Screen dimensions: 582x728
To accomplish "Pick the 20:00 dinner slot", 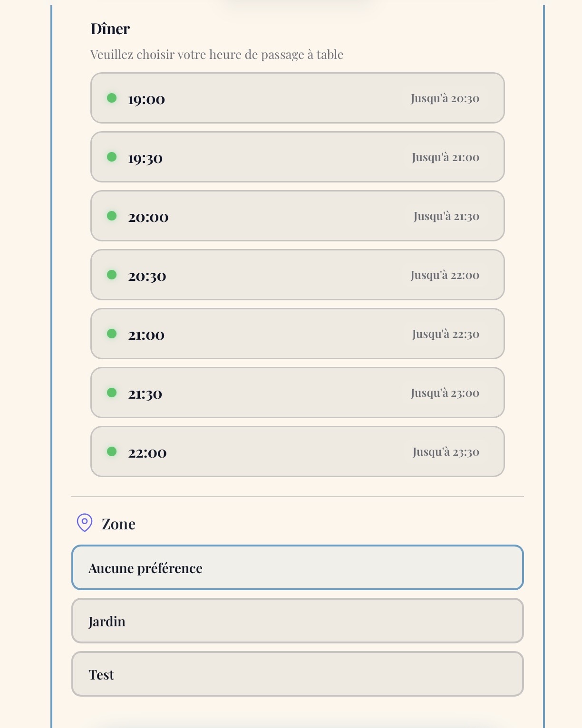I will [297, 216].
